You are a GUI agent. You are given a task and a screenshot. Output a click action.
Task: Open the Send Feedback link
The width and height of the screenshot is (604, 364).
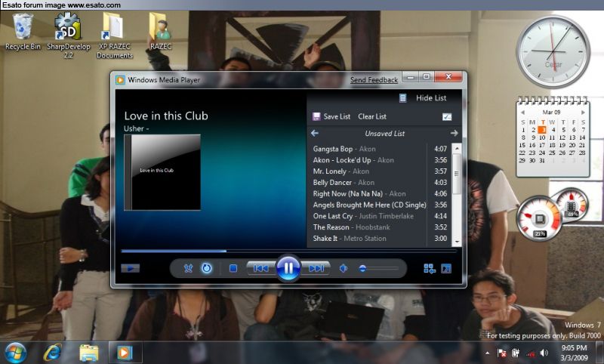pos(374,80)
